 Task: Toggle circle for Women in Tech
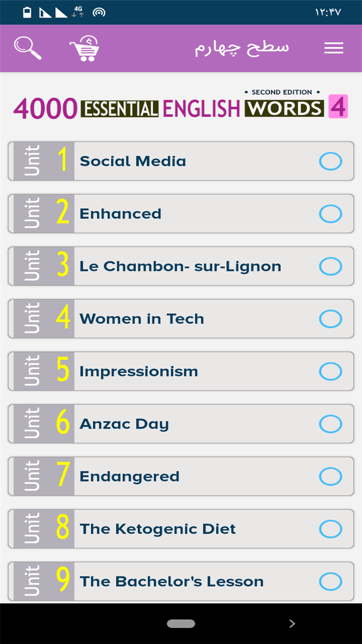point(330,319)
